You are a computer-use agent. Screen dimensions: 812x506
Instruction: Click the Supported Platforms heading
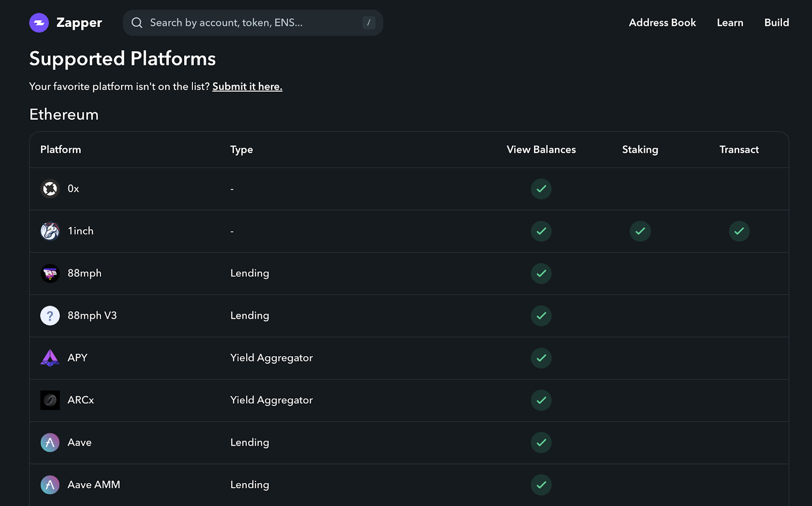coord(122,59)
